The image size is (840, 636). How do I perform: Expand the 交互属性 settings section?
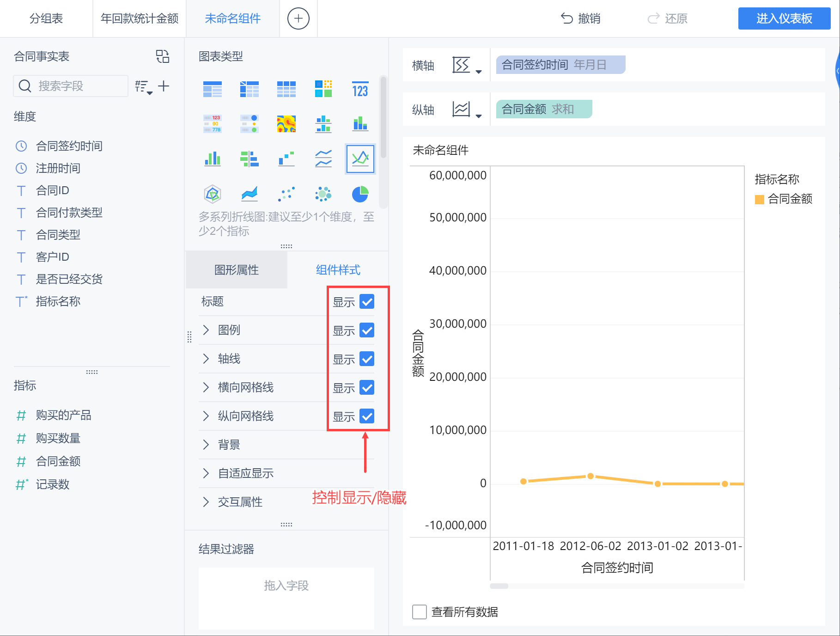click(206, 502)
